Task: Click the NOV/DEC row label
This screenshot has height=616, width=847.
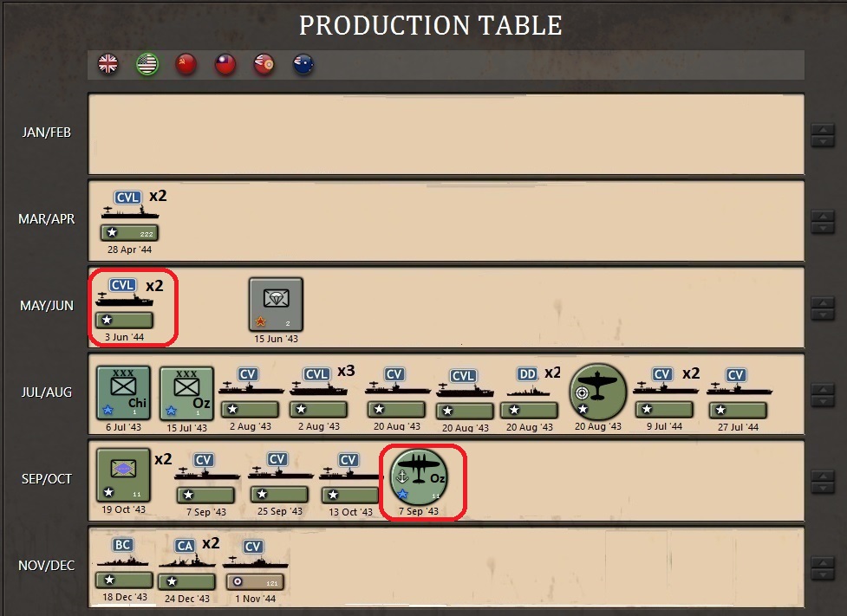Action: point(47,565)
